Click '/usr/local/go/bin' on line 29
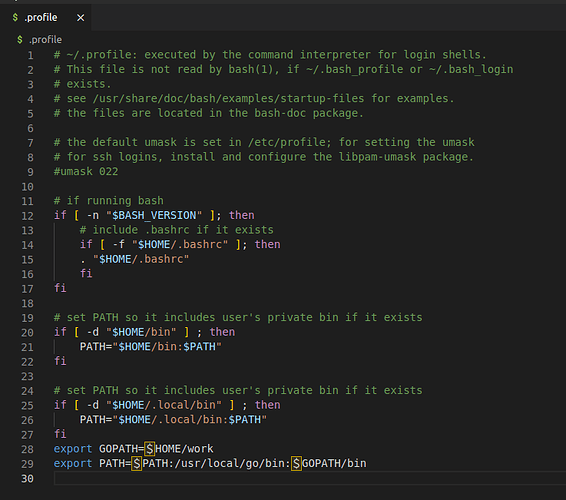Screen dimensions: 566x500 point(229,463)
